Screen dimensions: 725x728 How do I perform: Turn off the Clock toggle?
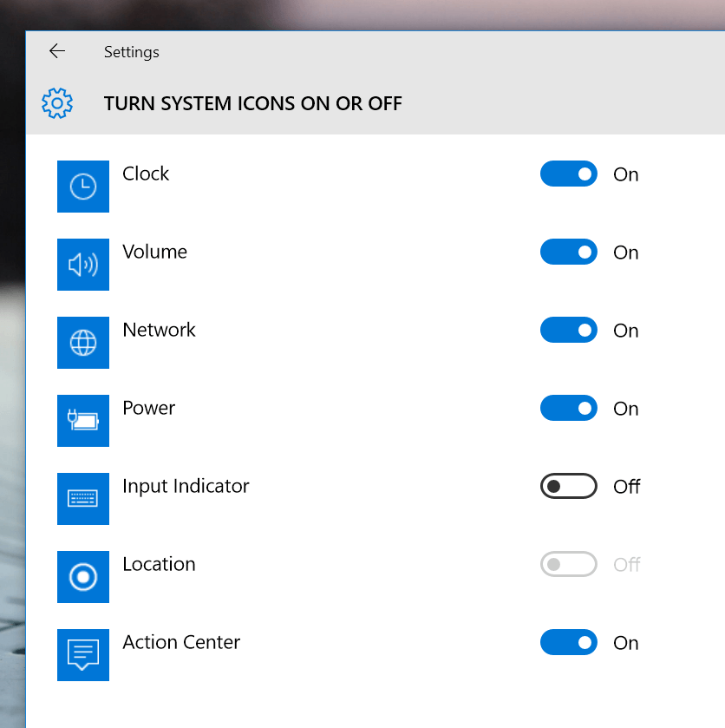(569, 174)
